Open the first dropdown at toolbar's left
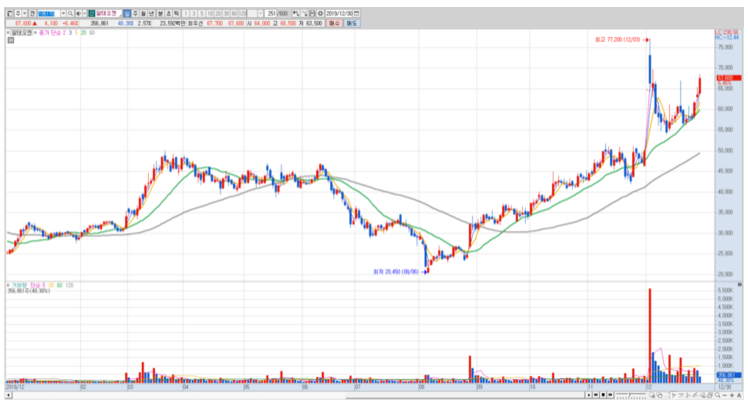This screenshot has height=408, width=748. [x=24, y=13]
